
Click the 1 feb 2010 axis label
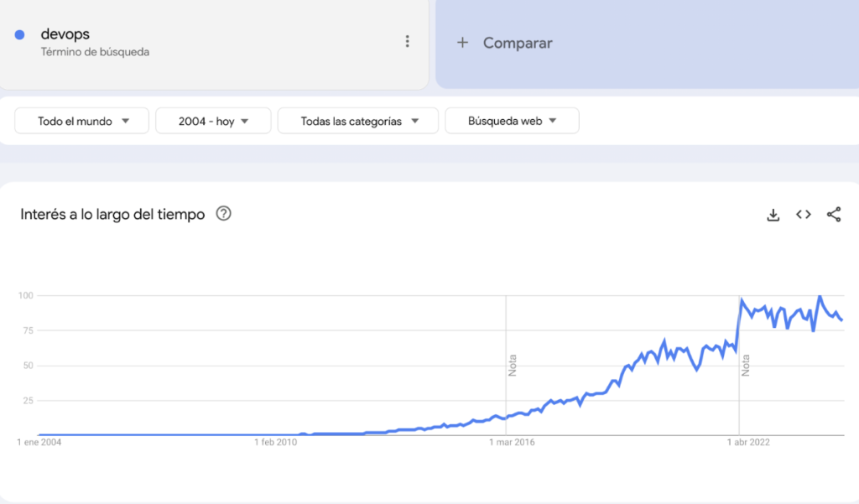(x=276, y=442)
